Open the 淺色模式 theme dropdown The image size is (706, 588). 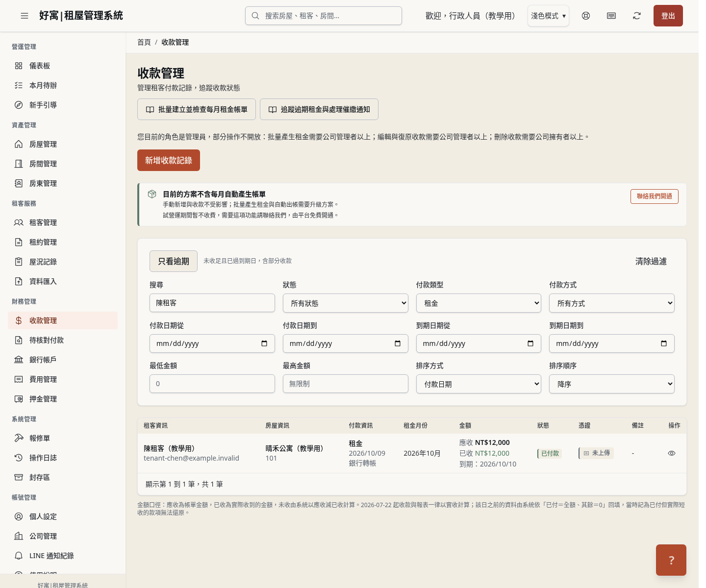tap(548, 16)
